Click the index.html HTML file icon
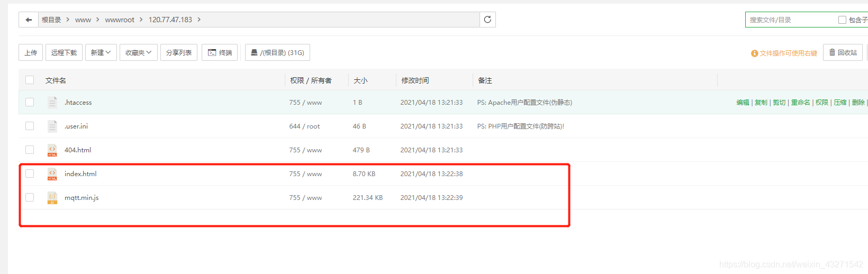This screenshot has width=868, height=274. 52,174
